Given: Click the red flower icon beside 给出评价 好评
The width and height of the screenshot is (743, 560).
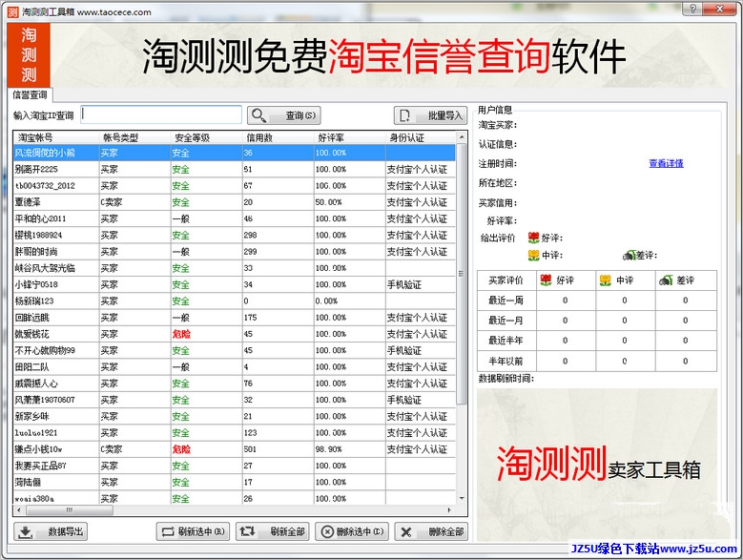Looking at the screenshot, I should (x=534, y=238).
